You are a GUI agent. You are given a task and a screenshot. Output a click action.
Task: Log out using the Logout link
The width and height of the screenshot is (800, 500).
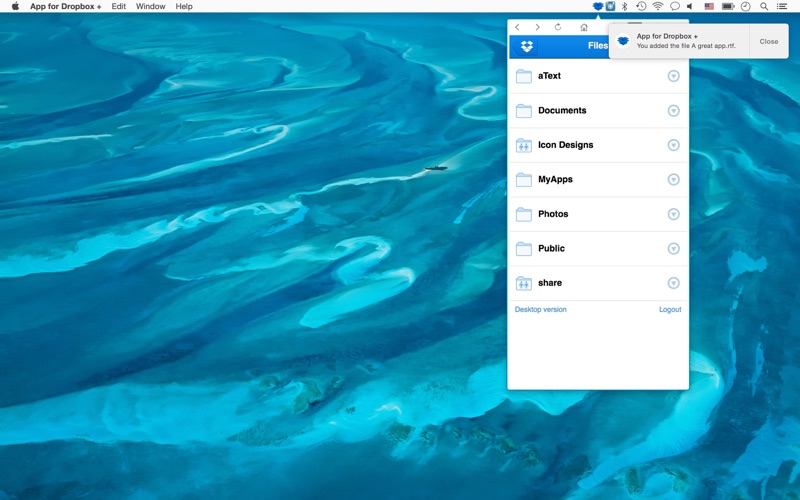pos(670,310)
